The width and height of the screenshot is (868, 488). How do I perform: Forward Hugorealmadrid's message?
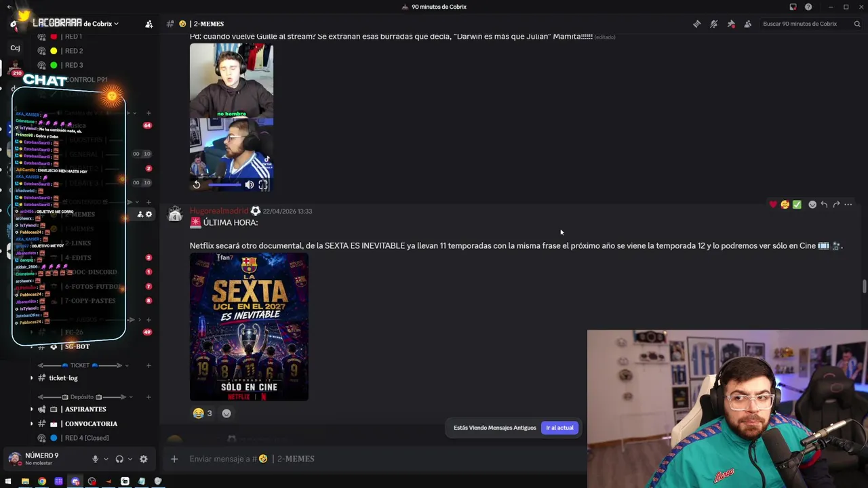click(x=836, y=204)
